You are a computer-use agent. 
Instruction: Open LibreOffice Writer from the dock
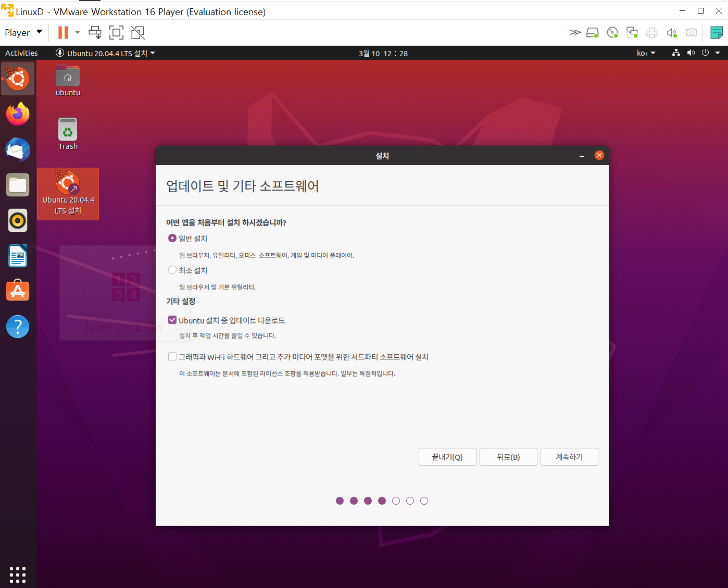18,256
